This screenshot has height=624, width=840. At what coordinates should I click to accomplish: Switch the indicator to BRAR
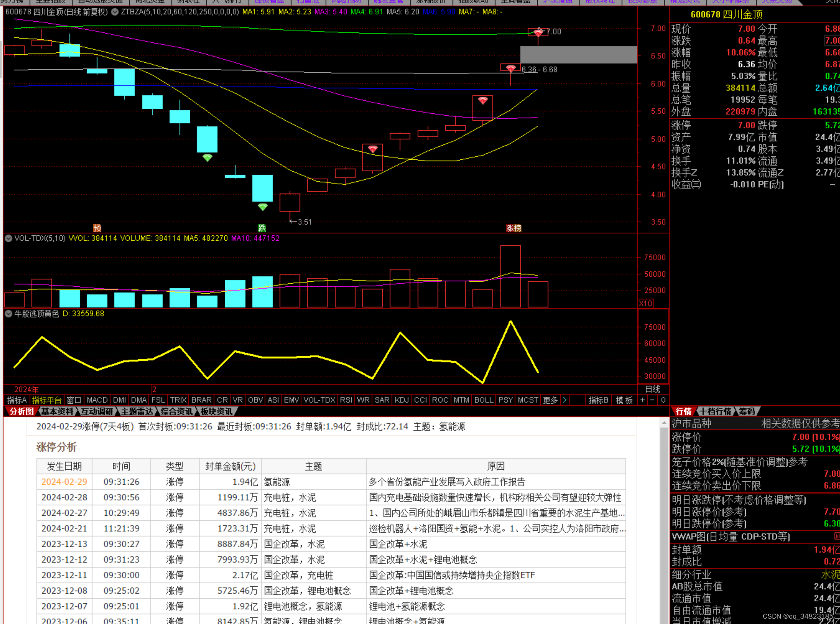click(202, 400)
